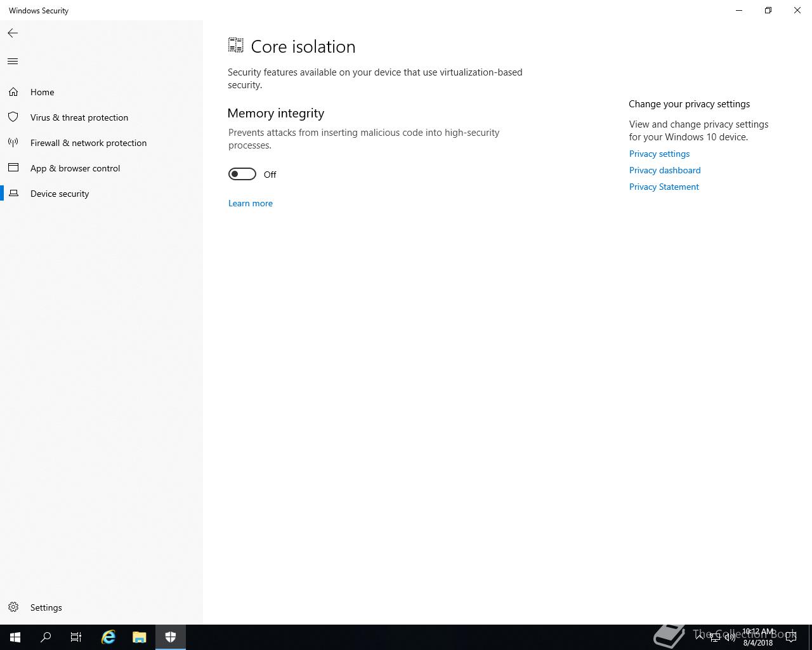Click the Settings gear icon
Image resolution: width=812 pixels, height=650 pixels.
pyautogui.click(x=13, y=607)
